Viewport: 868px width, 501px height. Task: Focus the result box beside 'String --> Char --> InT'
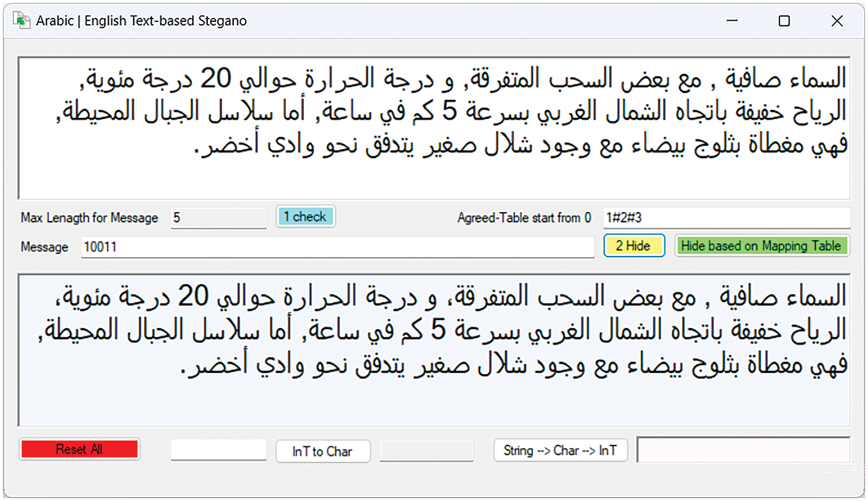tap(743, 450)
